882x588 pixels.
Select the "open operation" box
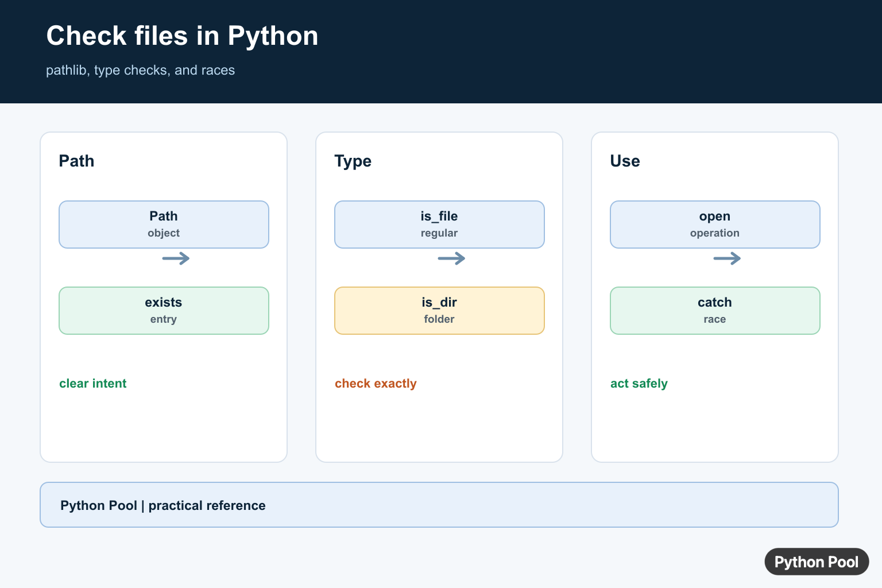[715, 225]
